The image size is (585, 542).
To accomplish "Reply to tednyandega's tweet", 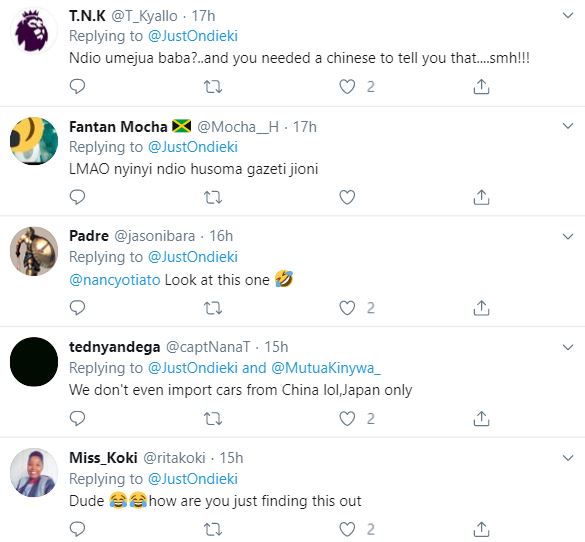I will (x=77, y=419).
